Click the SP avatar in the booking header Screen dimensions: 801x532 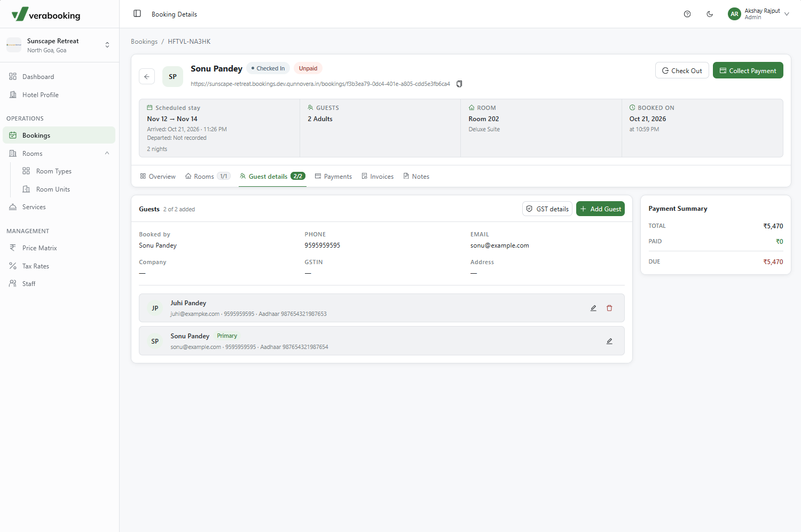(172, 76)
